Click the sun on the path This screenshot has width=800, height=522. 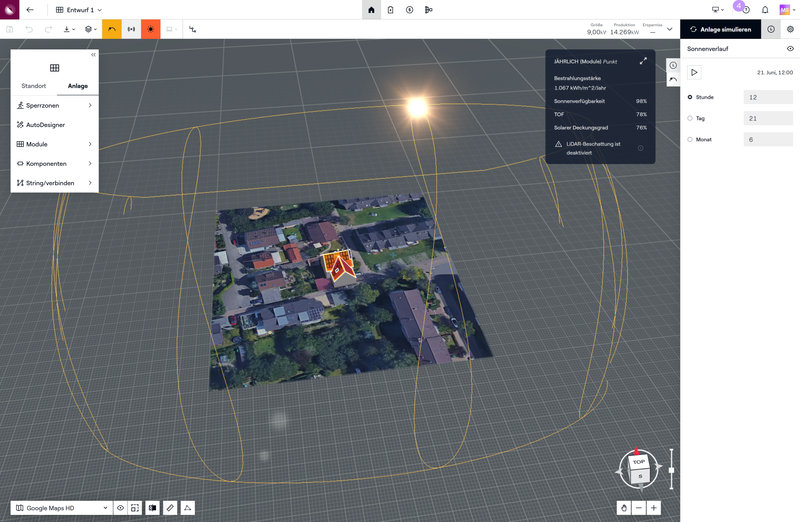coord(417,107)
